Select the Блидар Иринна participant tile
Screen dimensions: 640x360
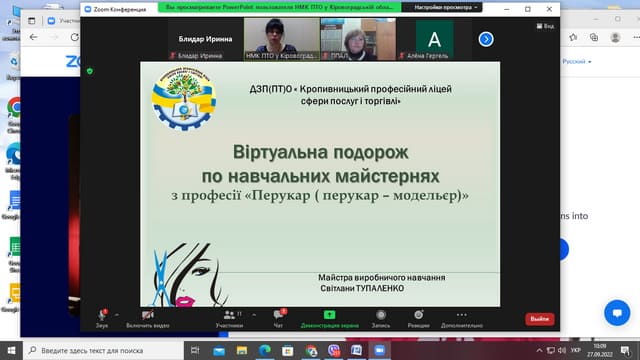coord(205,39)
